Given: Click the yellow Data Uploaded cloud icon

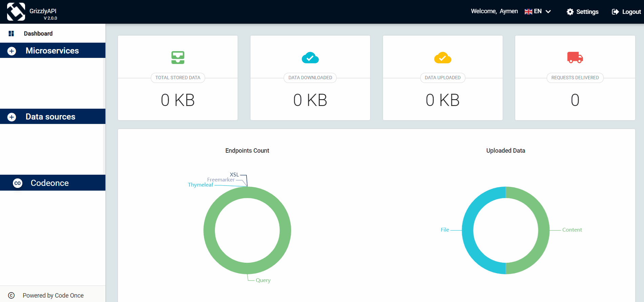Looking at the screenshot, I should 443,58.
